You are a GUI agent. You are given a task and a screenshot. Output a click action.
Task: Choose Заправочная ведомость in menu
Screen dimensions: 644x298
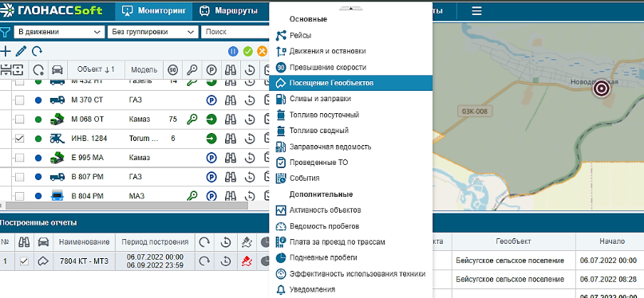(350, 147)
